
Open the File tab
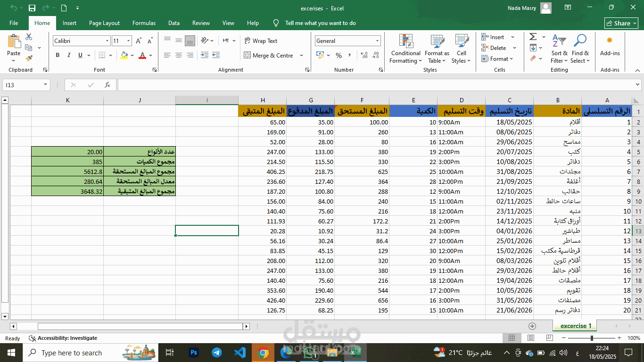tap(14, 23)
